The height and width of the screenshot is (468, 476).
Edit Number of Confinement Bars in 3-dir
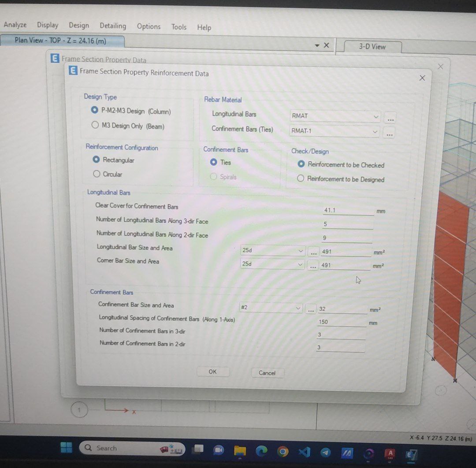coord(341,335)
